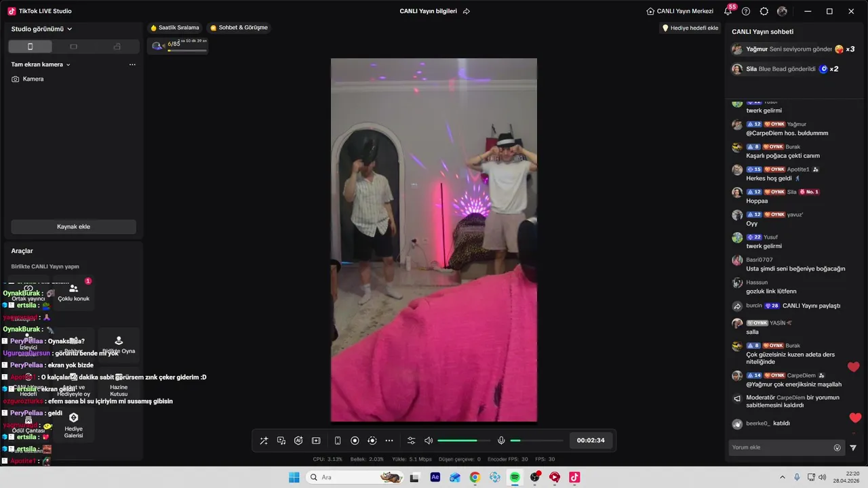The width and height of the screenshot is (868, 488).
Task: Open Windows Start menu
Action: [x=294, y=477]
